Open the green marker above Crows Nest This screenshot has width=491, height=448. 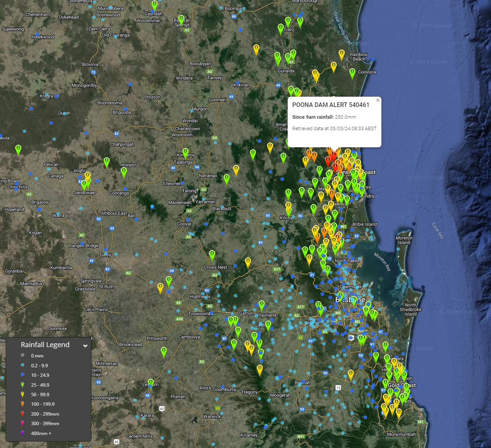pos(212,255)
